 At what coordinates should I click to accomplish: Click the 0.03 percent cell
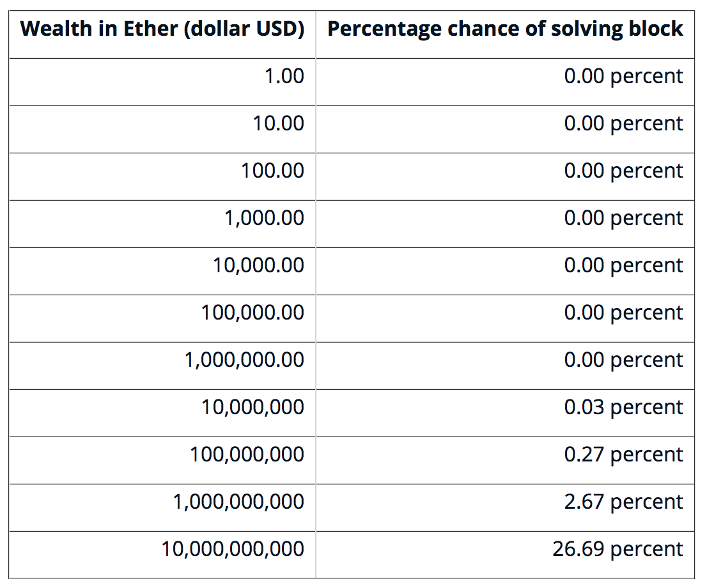[x=623, y=407]
